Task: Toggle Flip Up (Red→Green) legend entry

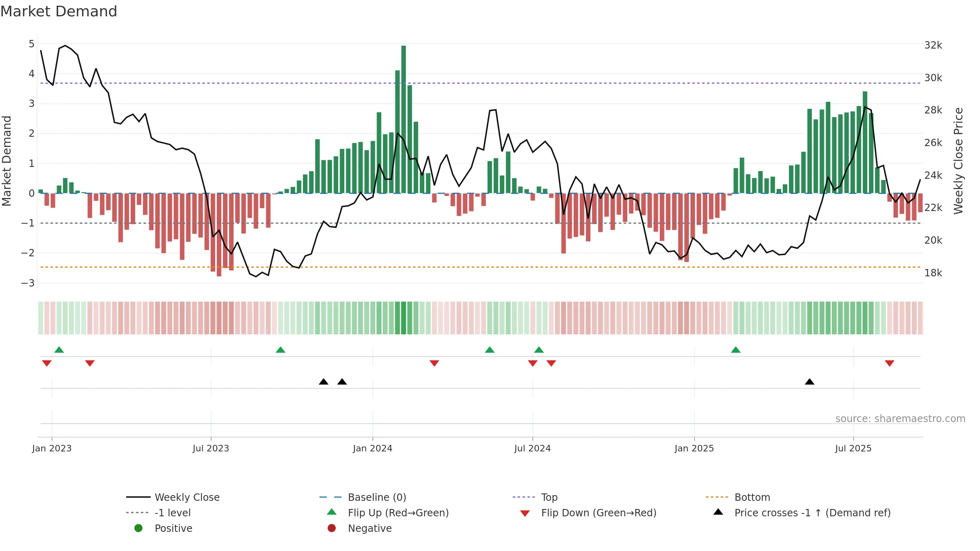Action: (388, 513)
